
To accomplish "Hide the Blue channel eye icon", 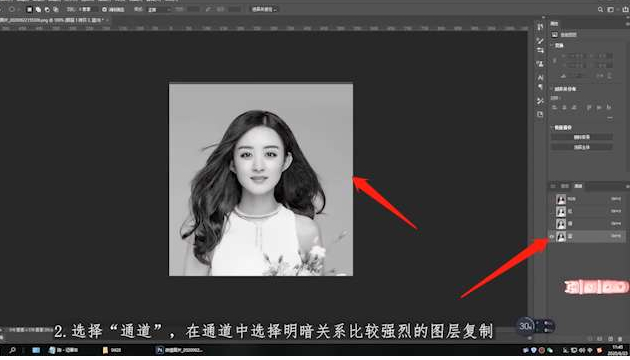I will [x=552, y=236].
